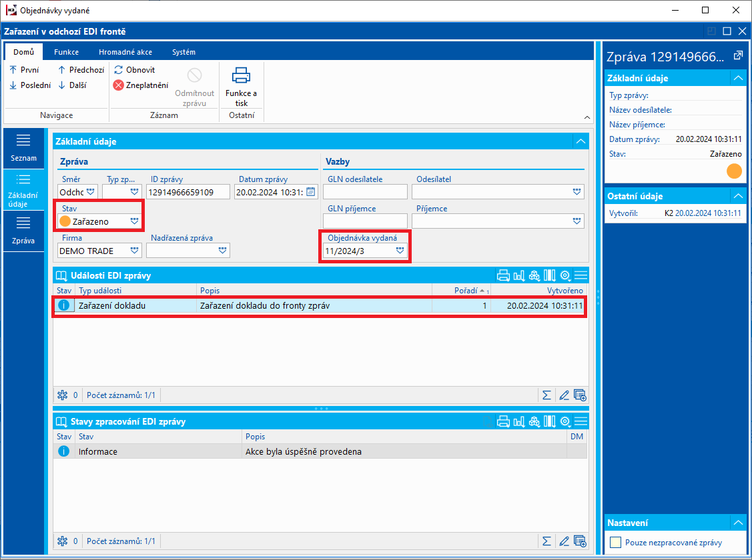Open Zpráva page in left sidebar
Image resolution: width=752 pixels, height=560 pixels.
tap(23, 231)
